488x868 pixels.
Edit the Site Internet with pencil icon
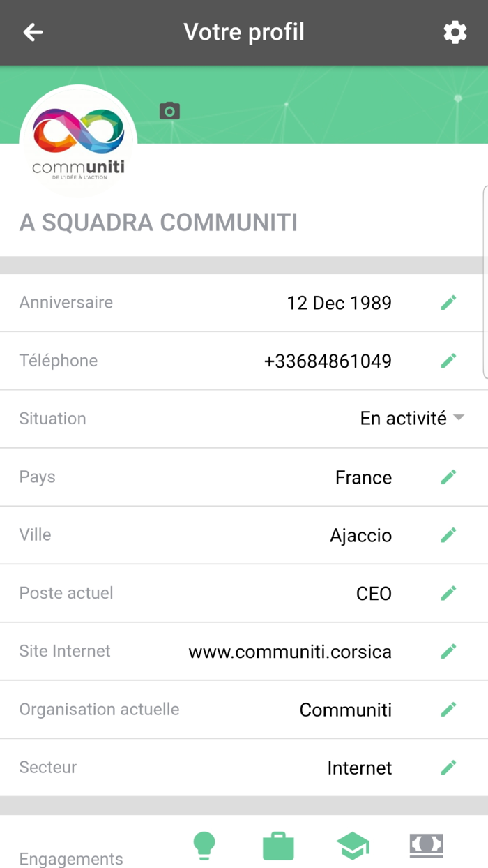(x=449, y=651)
